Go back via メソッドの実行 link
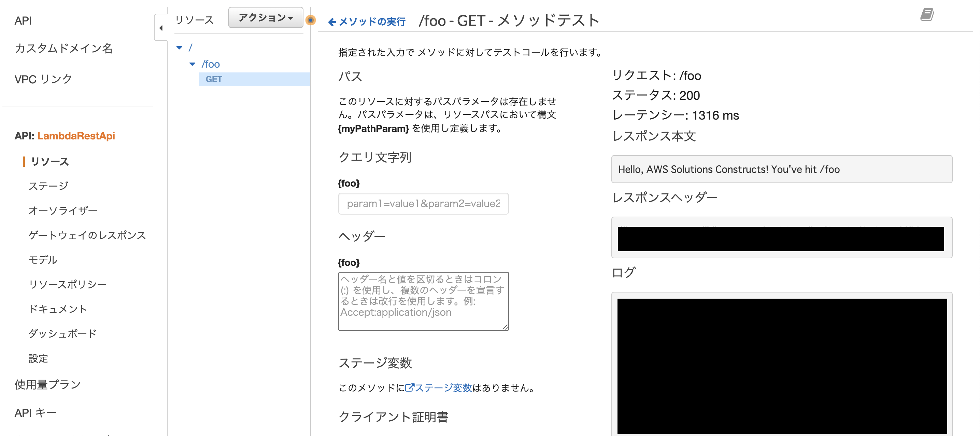 [372, 22]
